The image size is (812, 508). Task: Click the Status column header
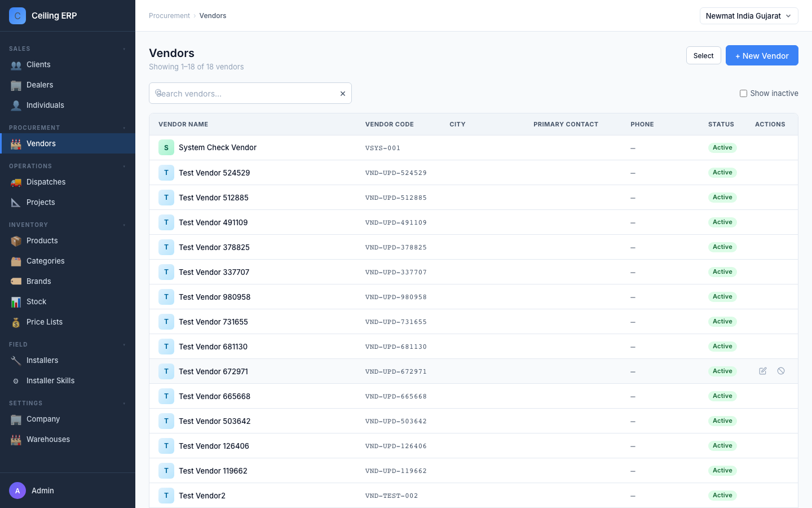click(721, 124)
